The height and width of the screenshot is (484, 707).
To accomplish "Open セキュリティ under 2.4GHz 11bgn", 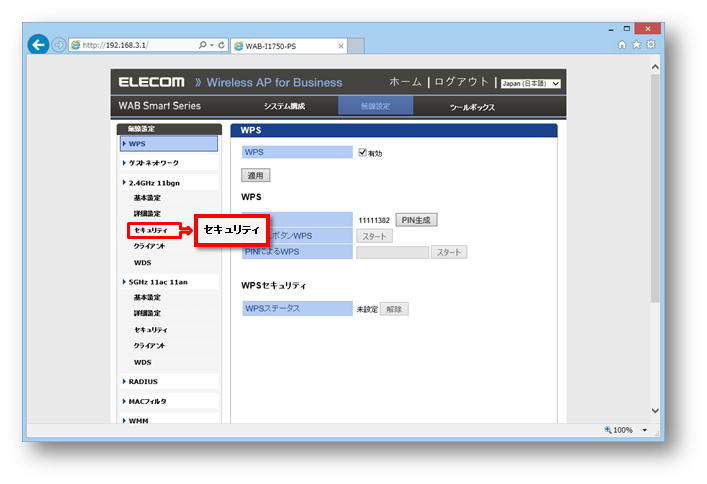I will pos(151,230).
